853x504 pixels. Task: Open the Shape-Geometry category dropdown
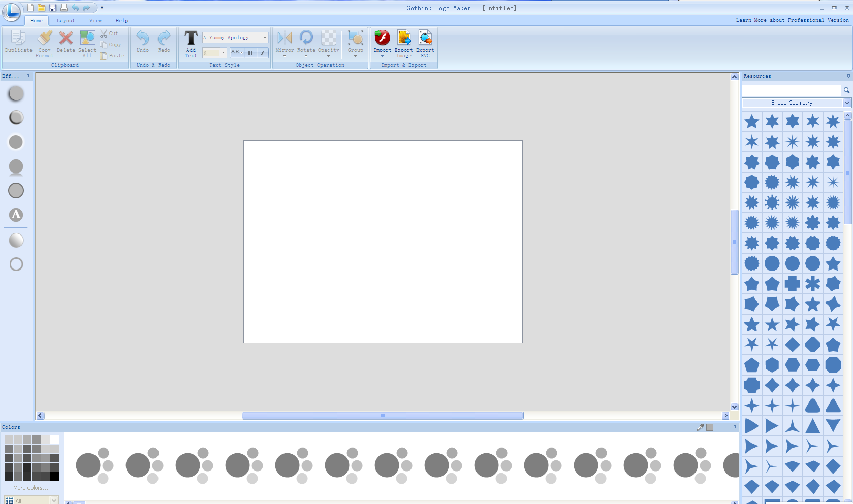(847, 103)
